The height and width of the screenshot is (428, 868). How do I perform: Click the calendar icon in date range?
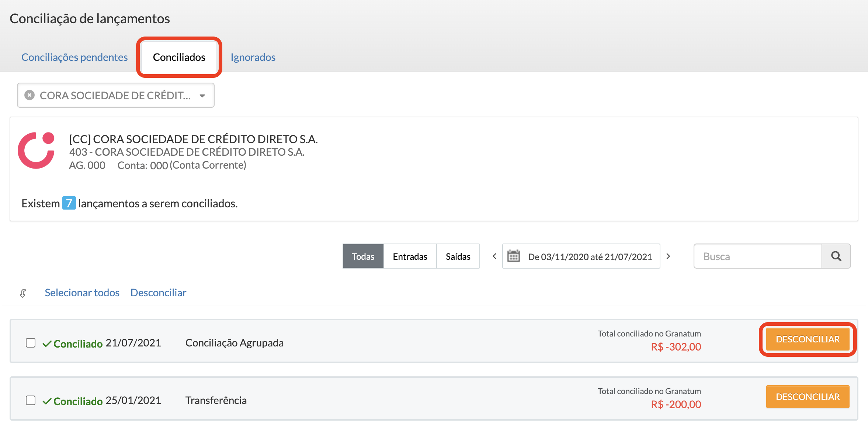click(x=513, y=256)
